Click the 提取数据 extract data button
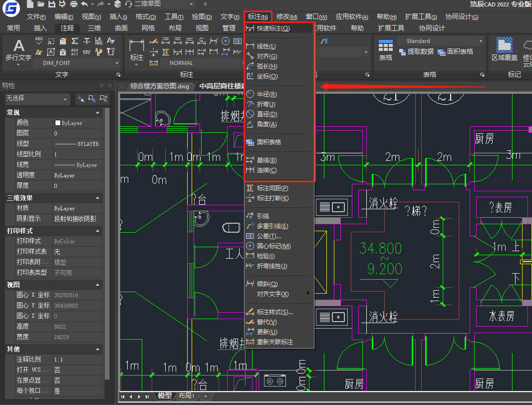The width and height of the screenshot is (532, 405). click(417, 52)
